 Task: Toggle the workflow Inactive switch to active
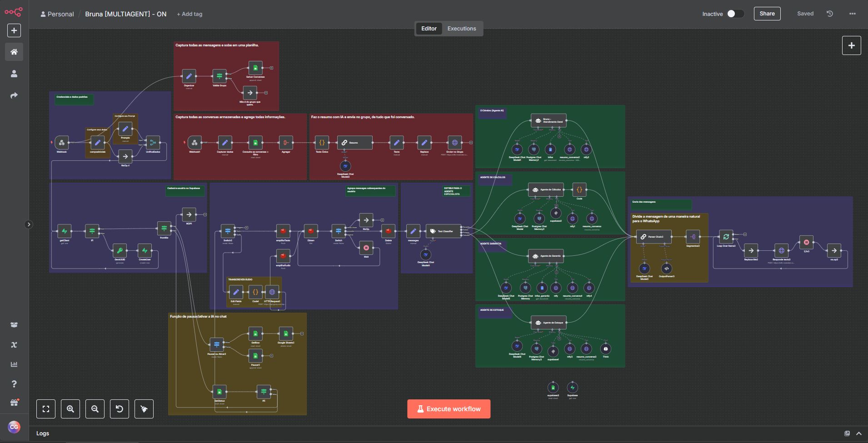735,14
